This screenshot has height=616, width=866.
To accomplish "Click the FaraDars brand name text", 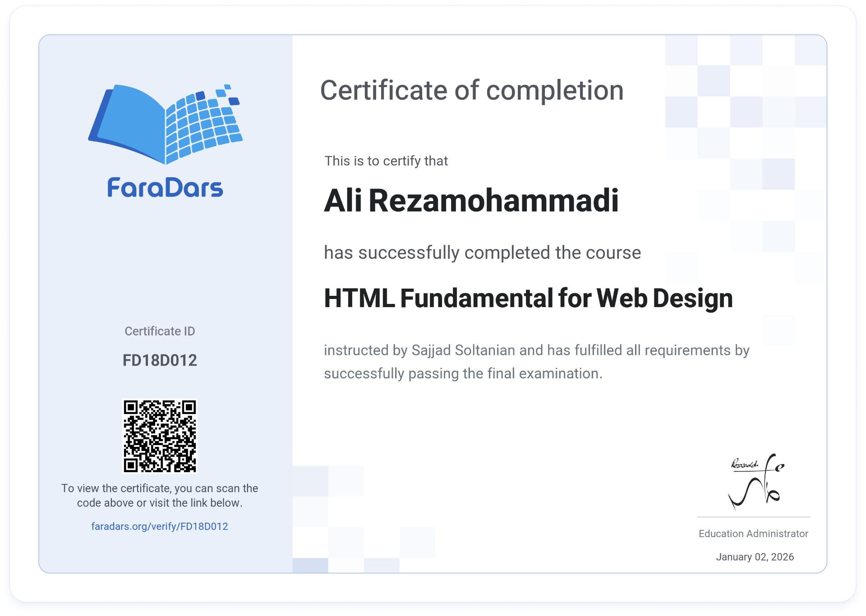I will coord(165,188).
